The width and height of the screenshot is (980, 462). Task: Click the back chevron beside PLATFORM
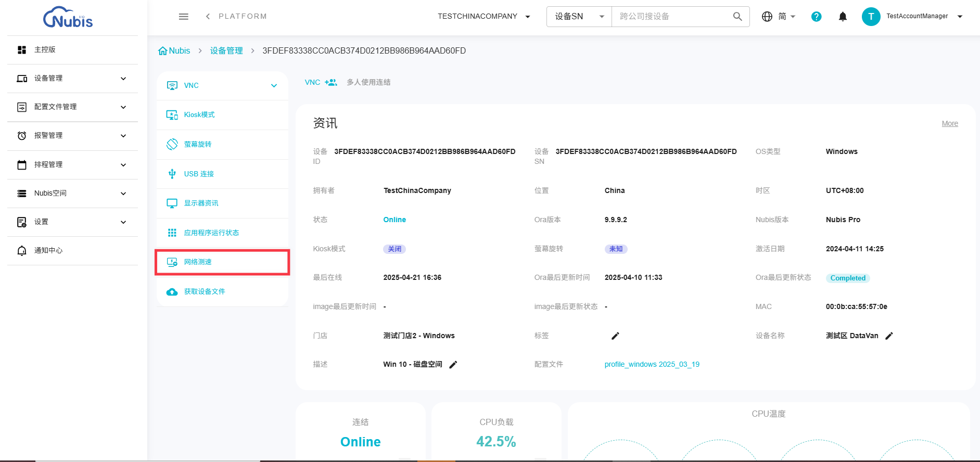tap(208, 17)
